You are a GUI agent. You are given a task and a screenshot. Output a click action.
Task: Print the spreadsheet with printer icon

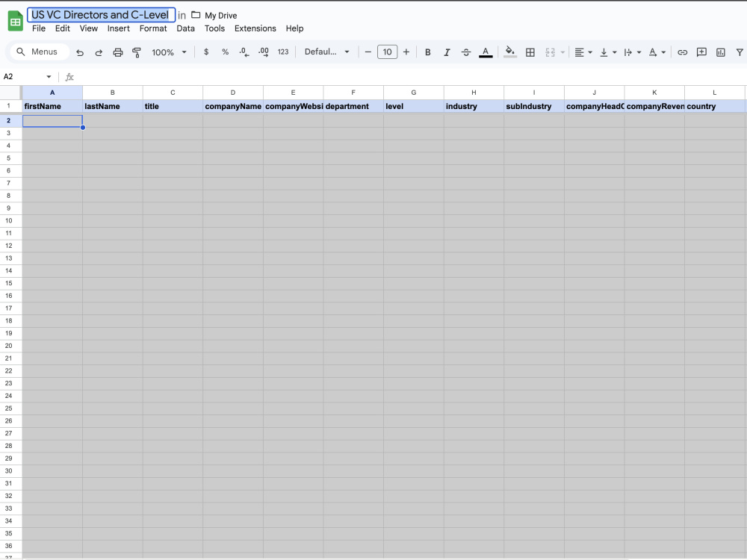(x=118, y=52)
